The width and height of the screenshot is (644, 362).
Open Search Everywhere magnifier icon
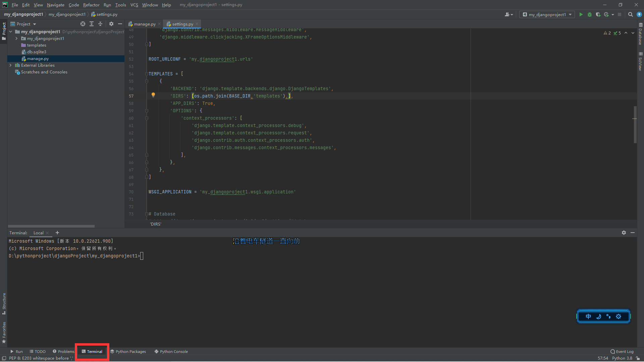[630, 14]
